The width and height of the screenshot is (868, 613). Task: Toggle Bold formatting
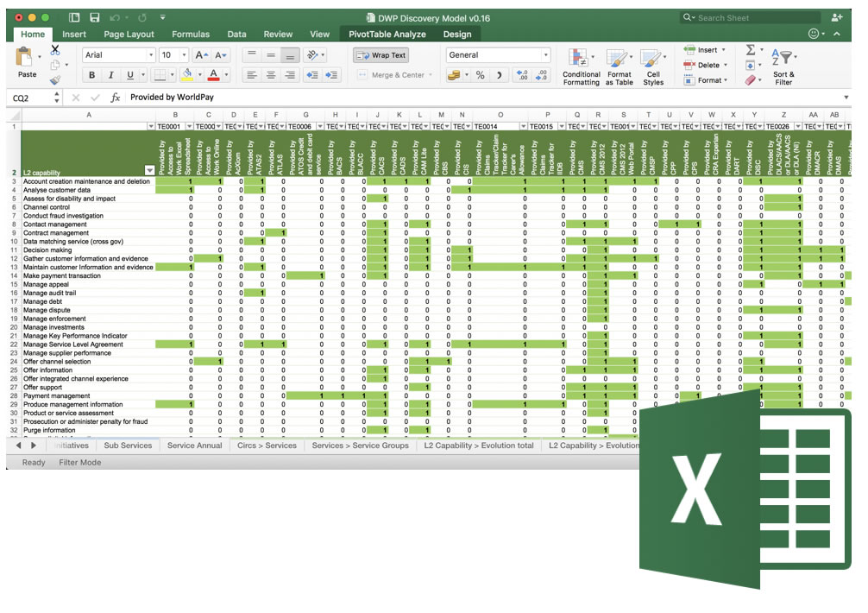(91, 75)
